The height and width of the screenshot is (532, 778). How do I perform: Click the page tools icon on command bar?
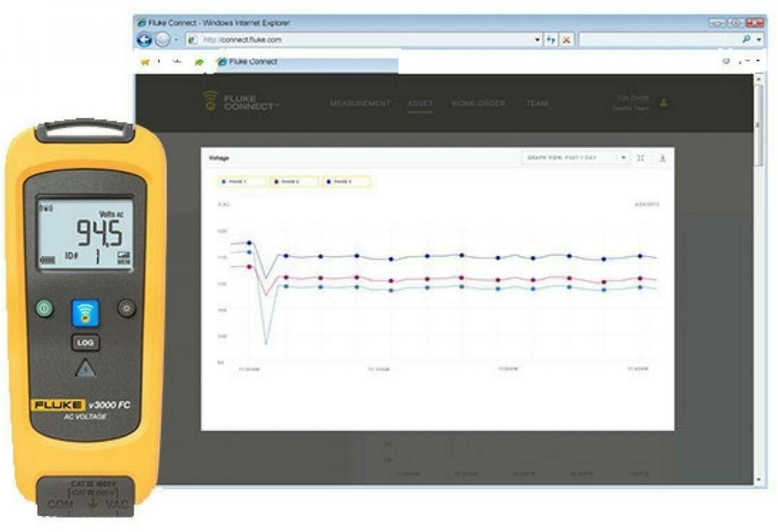tap(726, 61)
